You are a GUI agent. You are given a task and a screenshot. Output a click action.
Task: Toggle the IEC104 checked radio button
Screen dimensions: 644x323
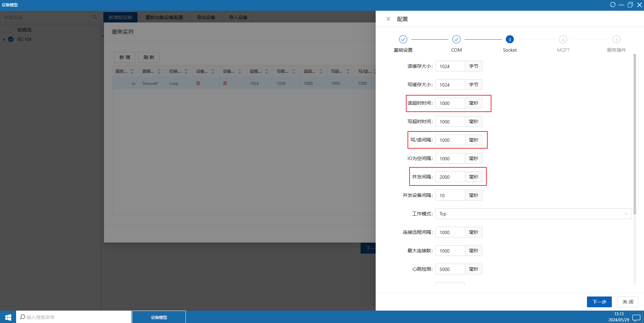pos(11,39)
